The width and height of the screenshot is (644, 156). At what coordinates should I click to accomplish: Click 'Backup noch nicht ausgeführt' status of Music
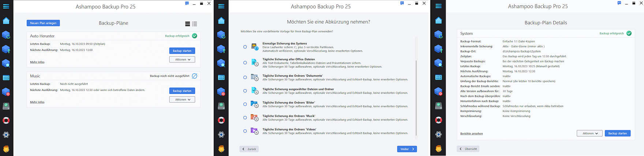[x=170, y=76]
